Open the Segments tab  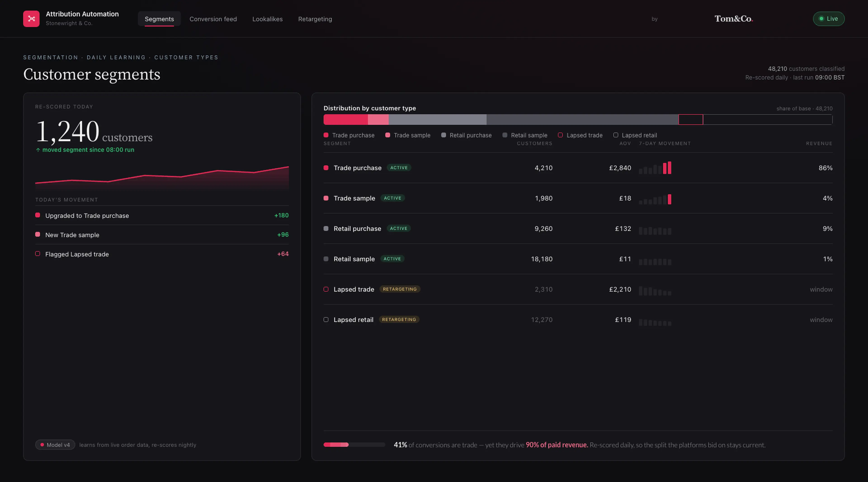click(159, 19)
